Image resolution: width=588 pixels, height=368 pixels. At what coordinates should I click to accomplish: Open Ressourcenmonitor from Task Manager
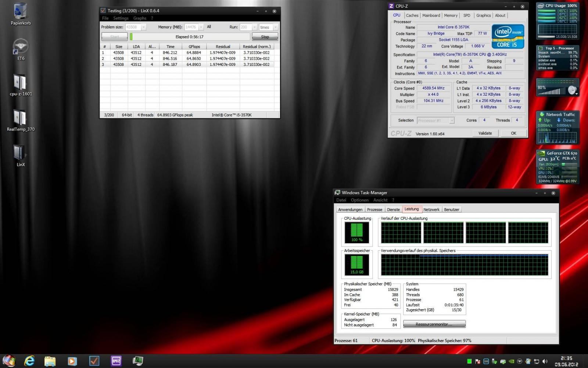(x=434, y=324)
